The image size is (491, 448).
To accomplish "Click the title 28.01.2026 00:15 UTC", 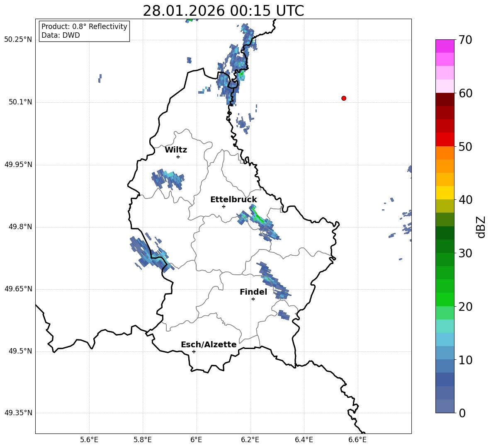I will pos(223,11).
